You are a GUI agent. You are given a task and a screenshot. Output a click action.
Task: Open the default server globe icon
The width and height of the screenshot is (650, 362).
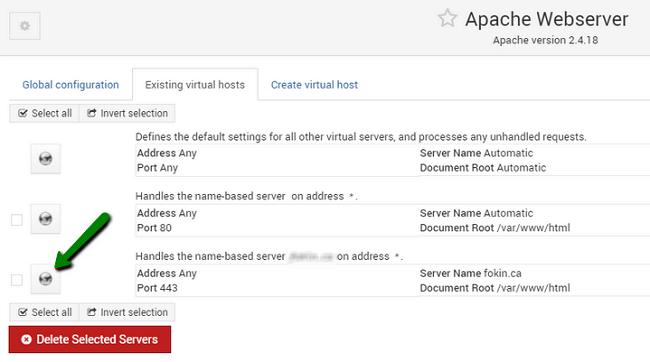[x=46, y=159]
